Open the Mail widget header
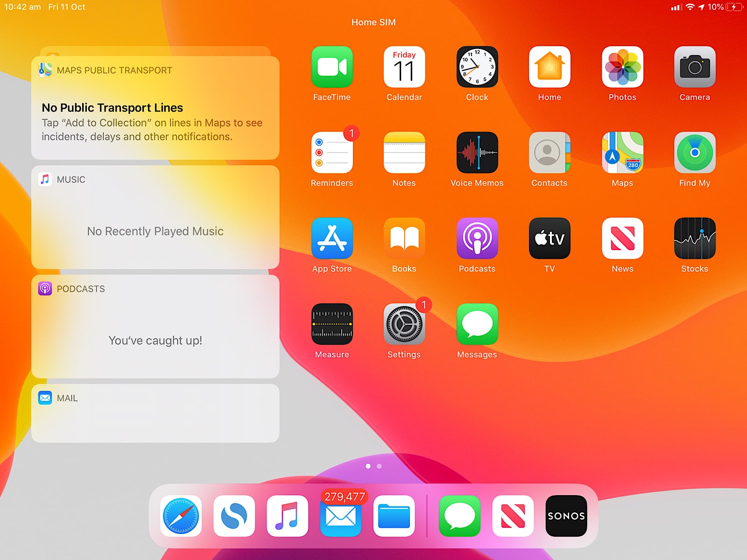Screen dimensions: 747x560 pyautogui.click(x=67, y=398)
